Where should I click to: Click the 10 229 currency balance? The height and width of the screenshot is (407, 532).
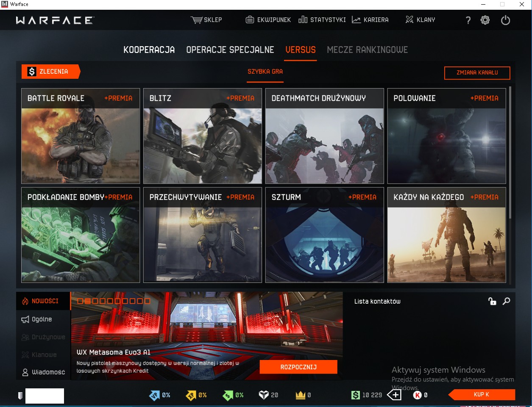click(x=372, y=395)
